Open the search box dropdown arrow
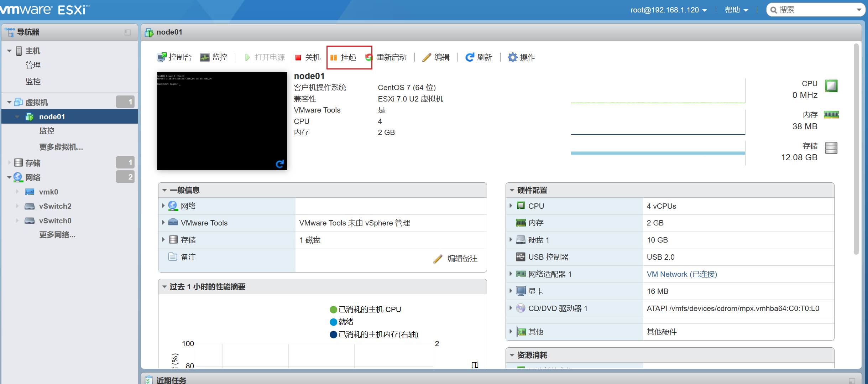This screenshot has width=868, height=384. [x=859, y=10]
